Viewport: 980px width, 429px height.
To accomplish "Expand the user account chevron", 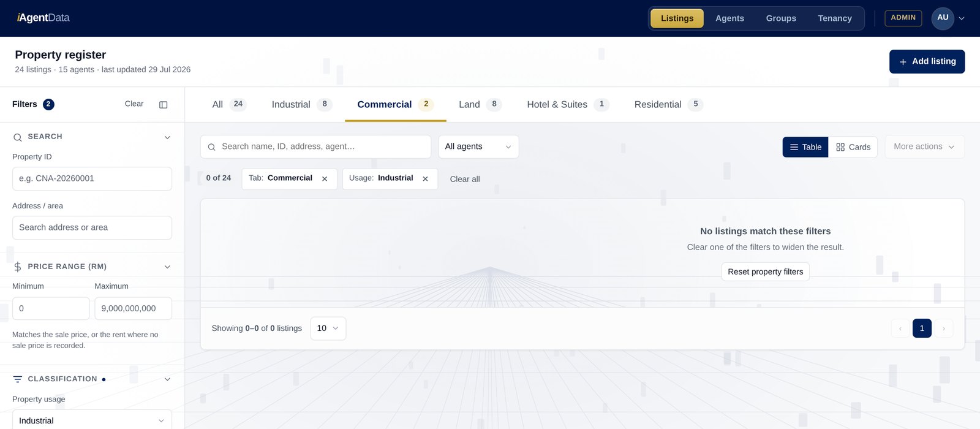I will click(962, 18).
